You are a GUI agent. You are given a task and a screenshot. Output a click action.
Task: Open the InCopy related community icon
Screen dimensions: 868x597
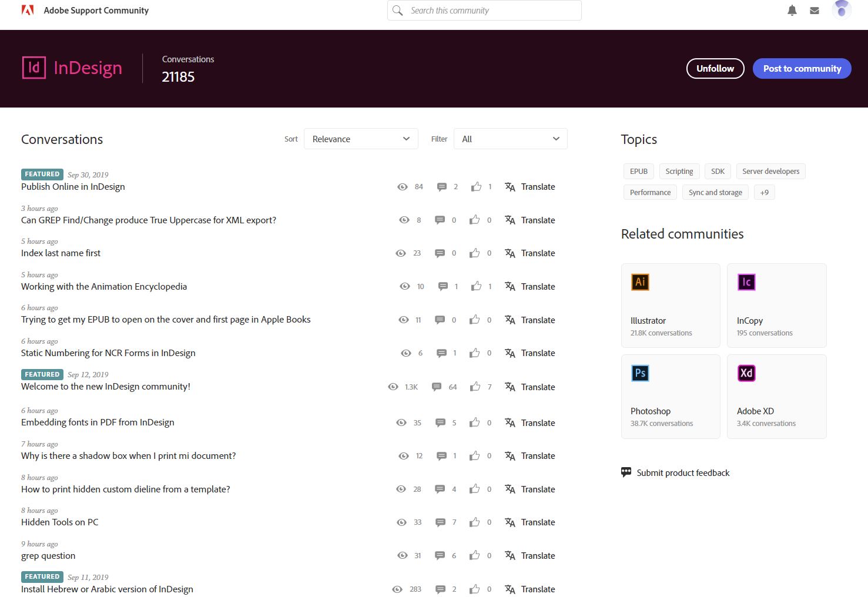point(746,282)
